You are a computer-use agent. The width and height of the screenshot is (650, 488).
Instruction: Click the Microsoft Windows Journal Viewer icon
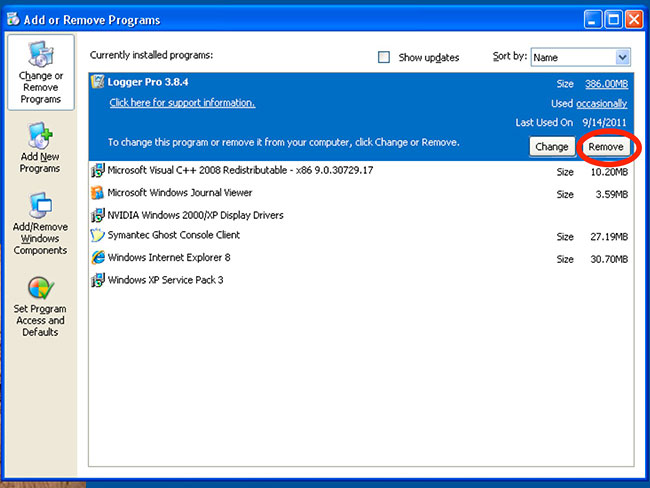click(x=97, y=192)
